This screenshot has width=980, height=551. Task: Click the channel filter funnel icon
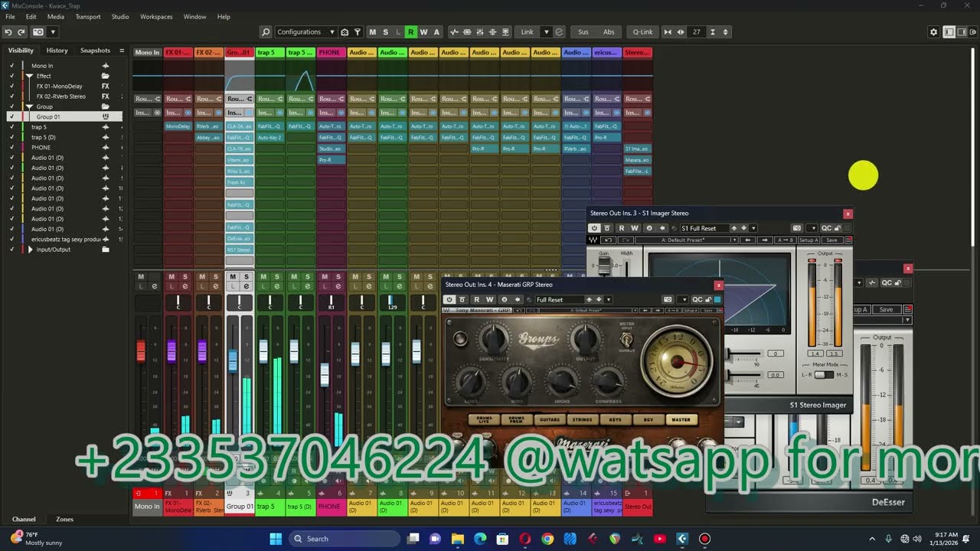pos(357,32)
